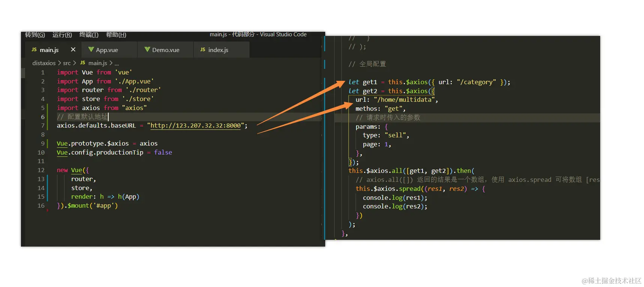Click the 配置默认地址 comment
The image size is (644, 287).
(82, 117)
